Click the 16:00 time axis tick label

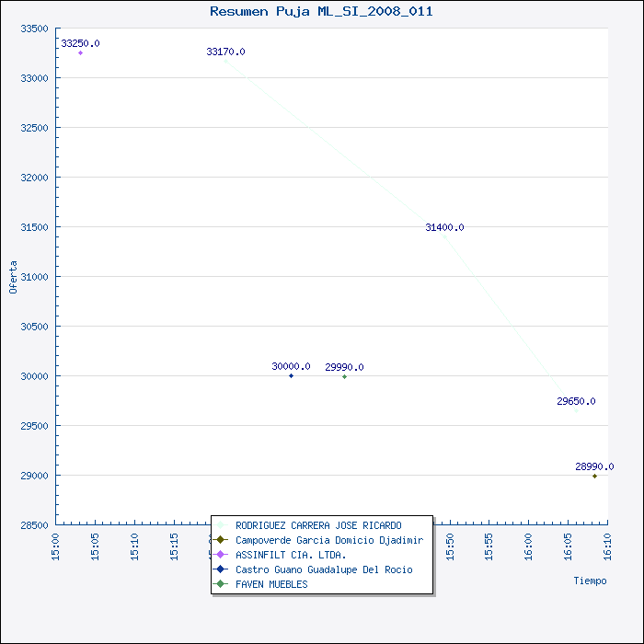(528, 546)
